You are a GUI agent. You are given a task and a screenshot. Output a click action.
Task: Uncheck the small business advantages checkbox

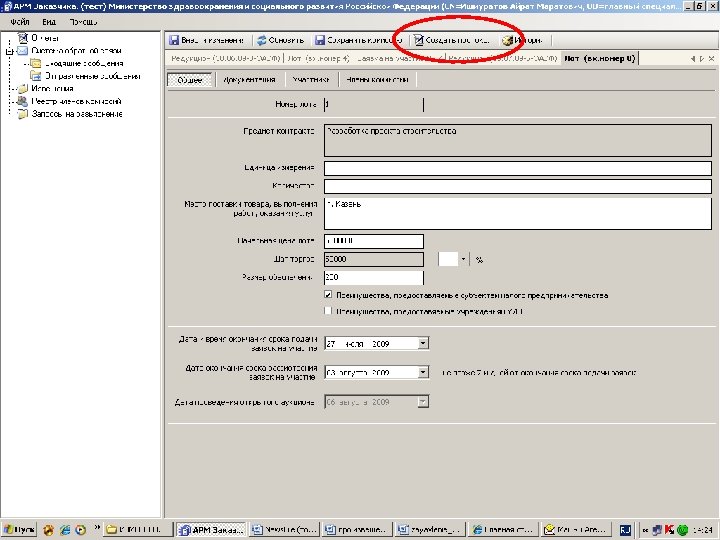click(x=328, y=295)
